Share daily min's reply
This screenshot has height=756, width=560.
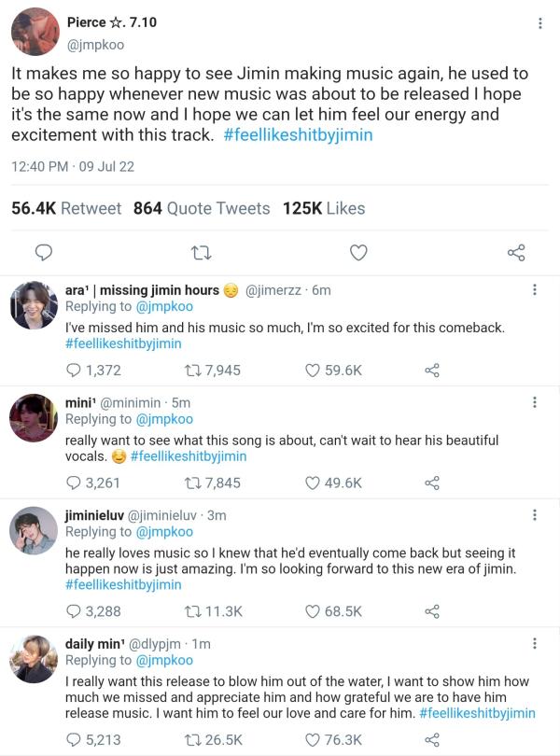(x=432, y=739)
